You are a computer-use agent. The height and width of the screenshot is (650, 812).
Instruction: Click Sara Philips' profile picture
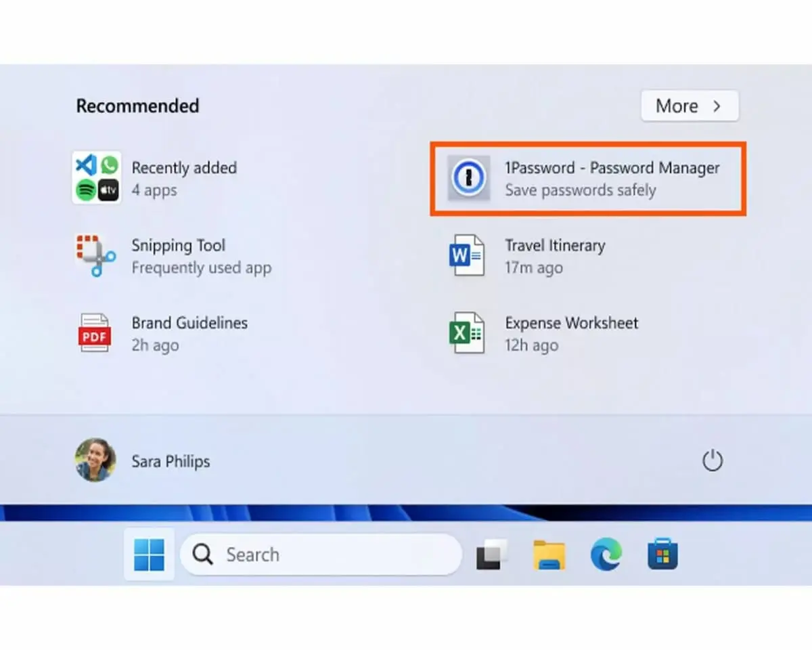click(95, 460)
